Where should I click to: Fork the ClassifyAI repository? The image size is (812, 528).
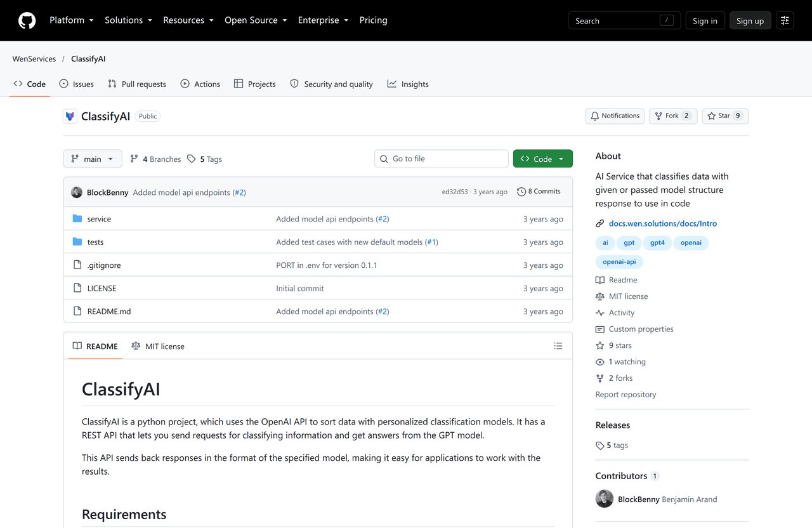point(673,115)
